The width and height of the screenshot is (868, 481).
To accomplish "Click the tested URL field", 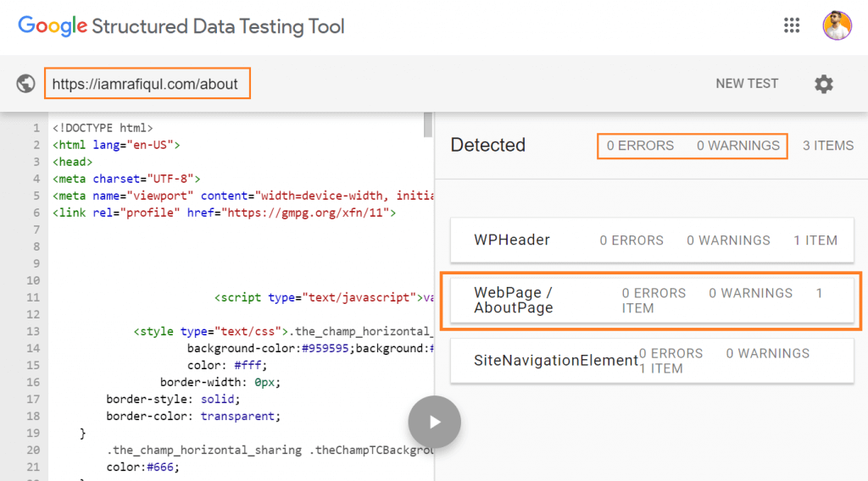I will click(x=147, y=84).
